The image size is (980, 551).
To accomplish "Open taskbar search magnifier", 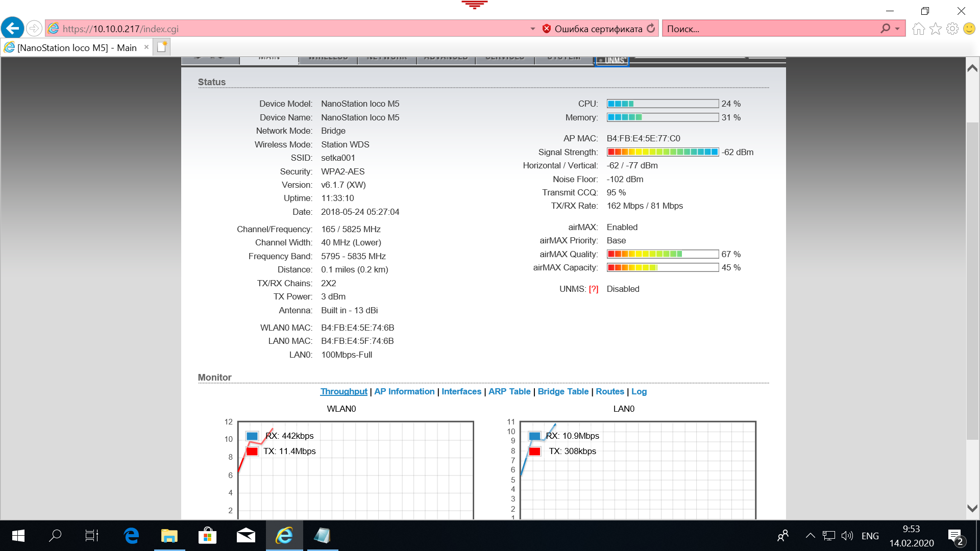I will (x=55, y=536).
